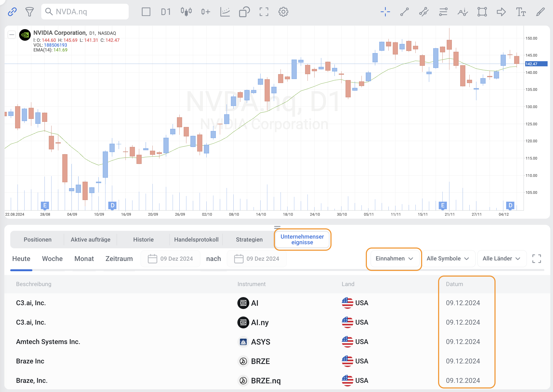The height and width of the screenshot is (392, 553).
Task: Switch to the Historie tab
Action: [x=143, y=239]
